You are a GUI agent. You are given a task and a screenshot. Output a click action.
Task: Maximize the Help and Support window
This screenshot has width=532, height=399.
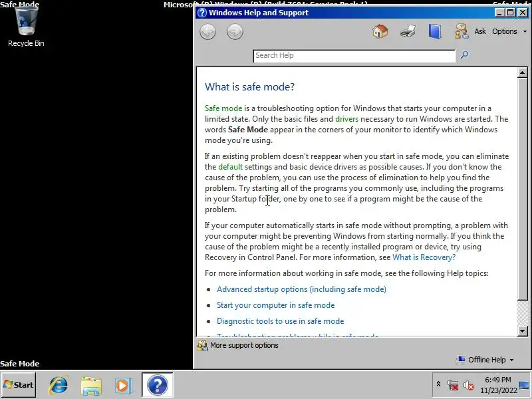coord(510,13)
